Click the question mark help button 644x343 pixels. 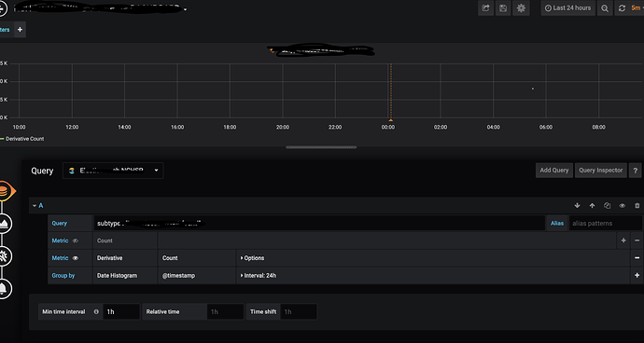(x=635, y=171)
